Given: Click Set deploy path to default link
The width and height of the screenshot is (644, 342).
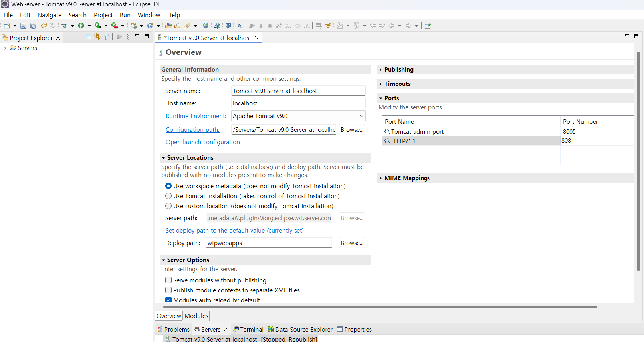Looking at the screenshot, I should coord(235,230).
